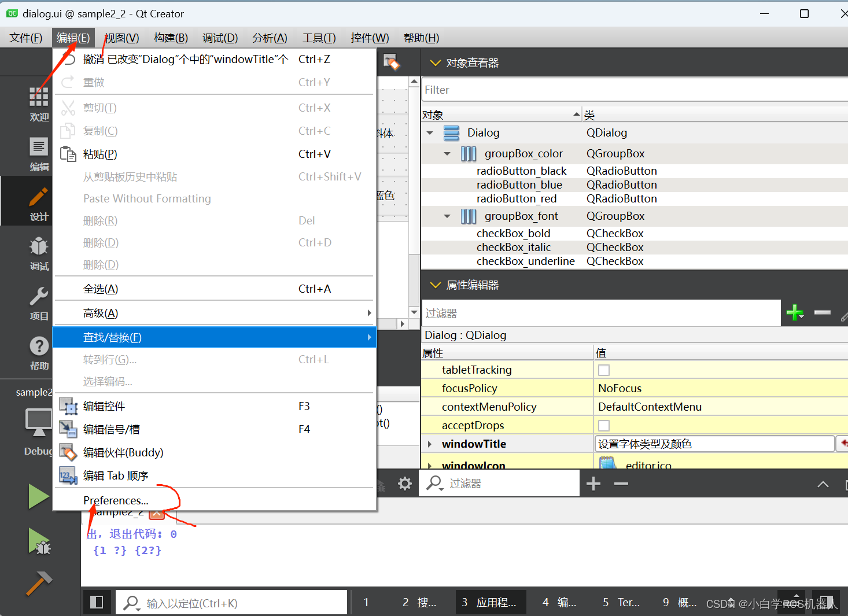Click the object inspector Filter field
The height and width of the screenshot is (616, 848).
pyautogui.click(x=635, y=90)
